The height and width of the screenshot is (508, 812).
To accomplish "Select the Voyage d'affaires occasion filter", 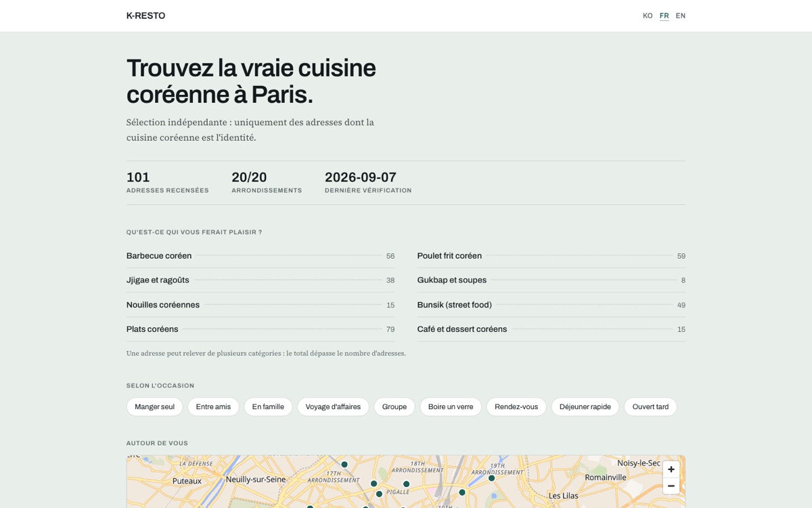I will (x=333, y=407).
